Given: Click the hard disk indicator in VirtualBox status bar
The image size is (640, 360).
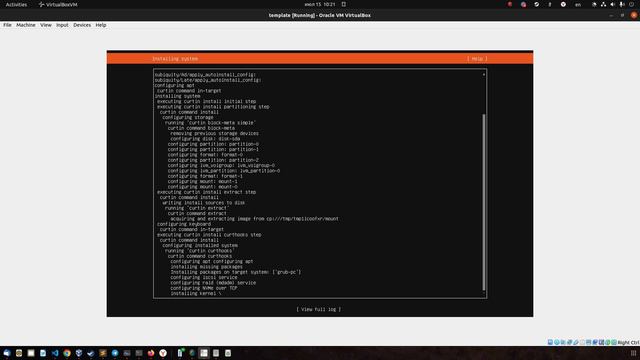Looking at the screenshot, I should coord(550,342).
